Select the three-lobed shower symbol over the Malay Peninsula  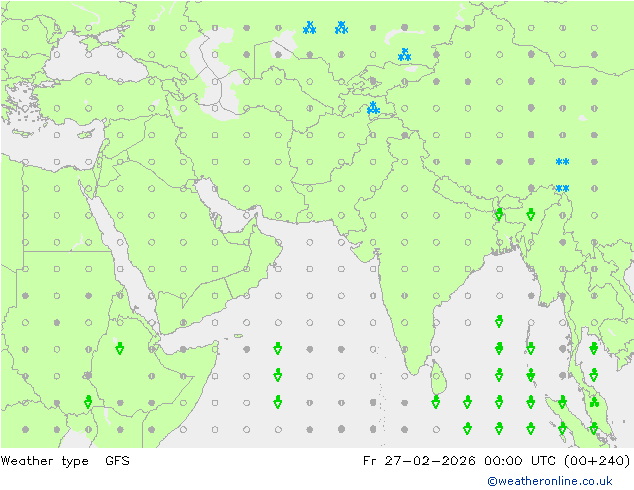(x=594, y=402)
